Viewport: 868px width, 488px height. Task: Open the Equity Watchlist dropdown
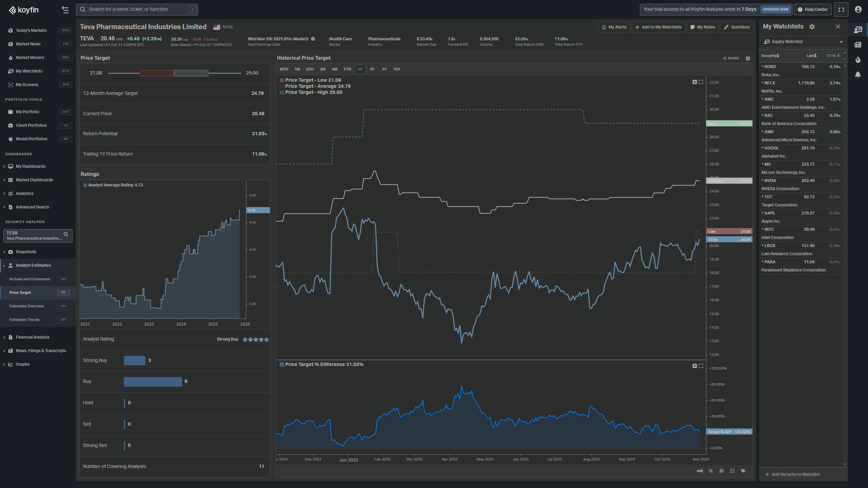click(x=803, y=42)
